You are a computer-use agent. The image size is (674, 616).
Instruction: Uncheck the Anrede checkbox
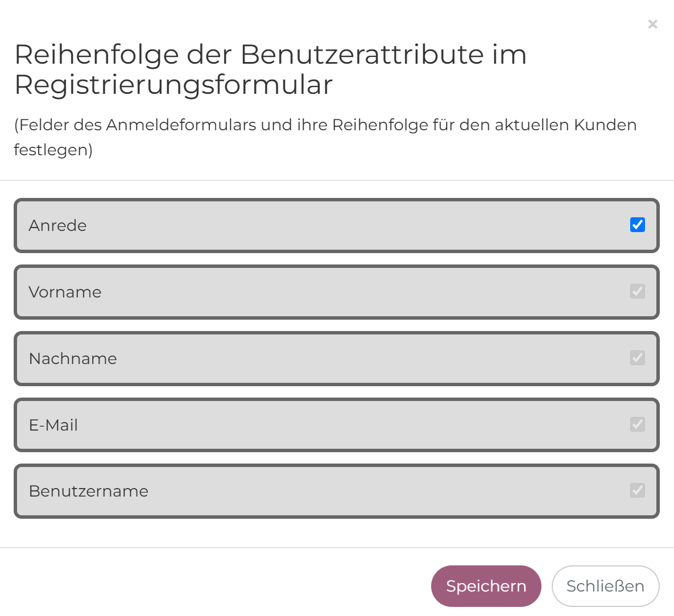(x=637, y=225)
